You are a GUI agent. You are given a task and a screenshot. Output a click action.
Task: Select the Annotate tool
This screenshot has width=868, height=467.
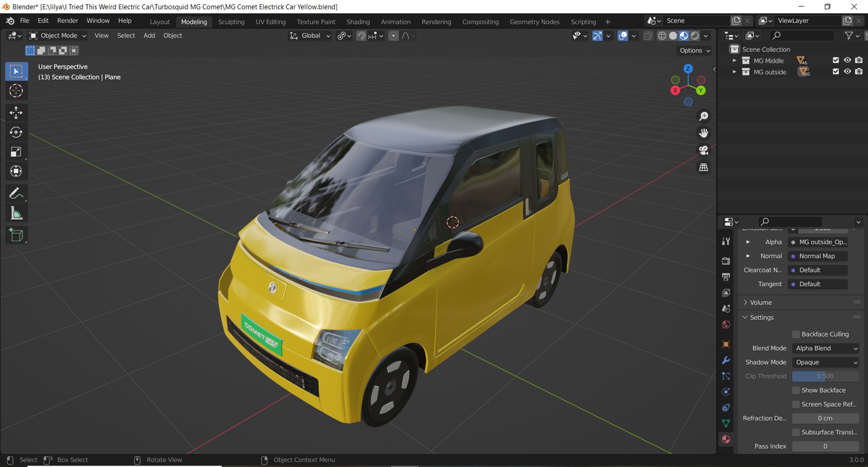16,193
